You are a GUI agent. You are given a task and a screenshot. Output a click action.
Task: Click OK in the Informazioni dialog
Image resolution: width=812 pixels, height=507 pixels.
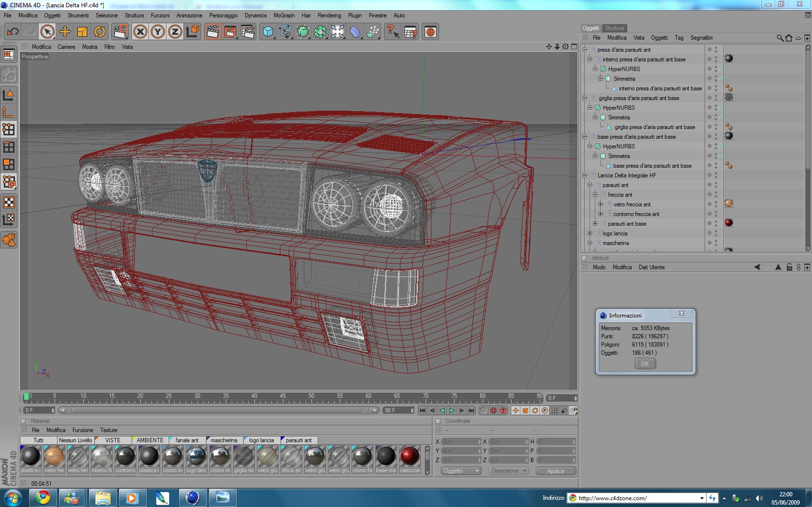(x=645, y=364)
